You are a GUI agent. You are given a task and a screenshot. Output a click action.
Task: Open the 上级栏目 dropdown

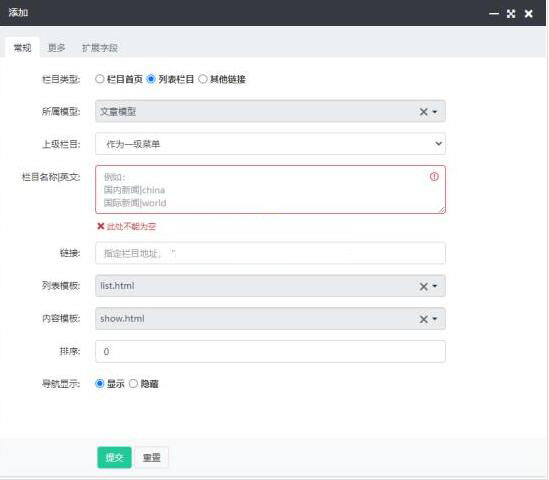click(270, 144)
